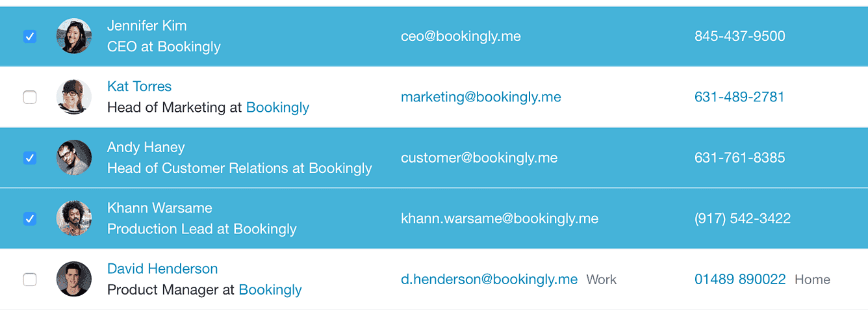
Task: Call phone number 631-489-2781
Action: (x=739, y=97)
